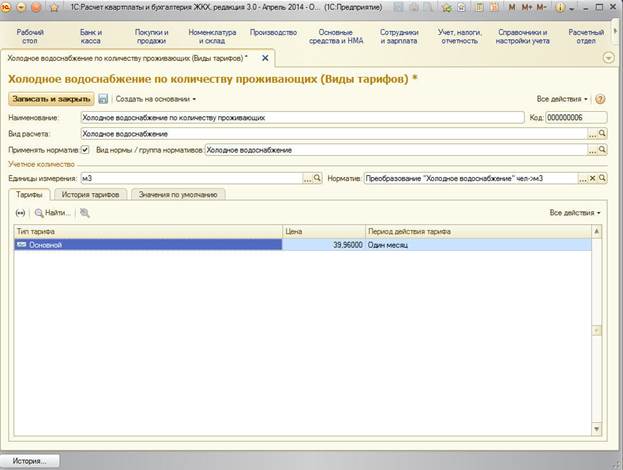Image resolution: width=623 pixels, height=470 pixels.
Task: Expand Создать на основании dropdown
Action: pyautogui.click(x=155, y=99)
